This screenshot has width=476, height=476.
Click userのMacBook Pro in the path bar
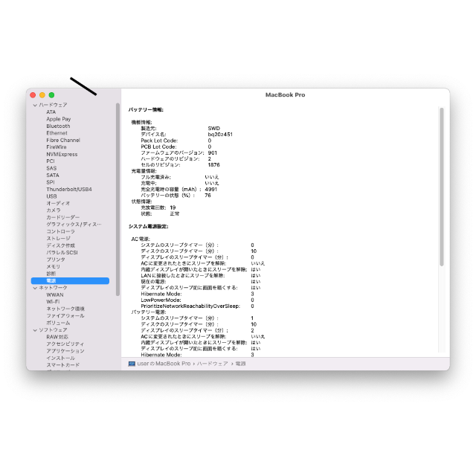164,364
